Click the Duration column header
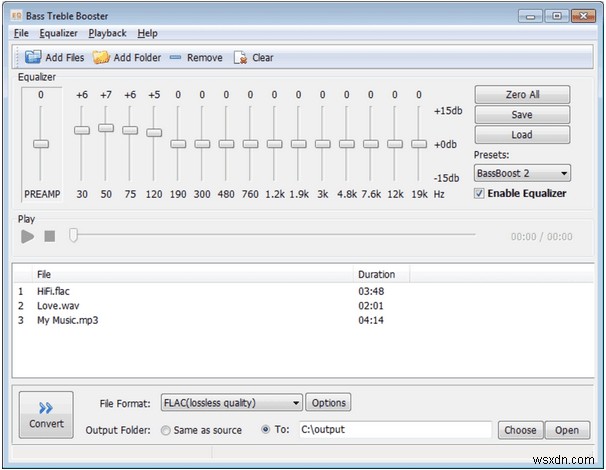 pos(381,274)
